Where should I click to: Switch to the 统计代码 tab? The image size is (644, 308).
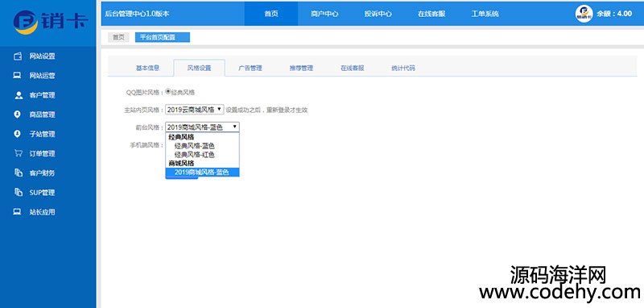point(403,69)
